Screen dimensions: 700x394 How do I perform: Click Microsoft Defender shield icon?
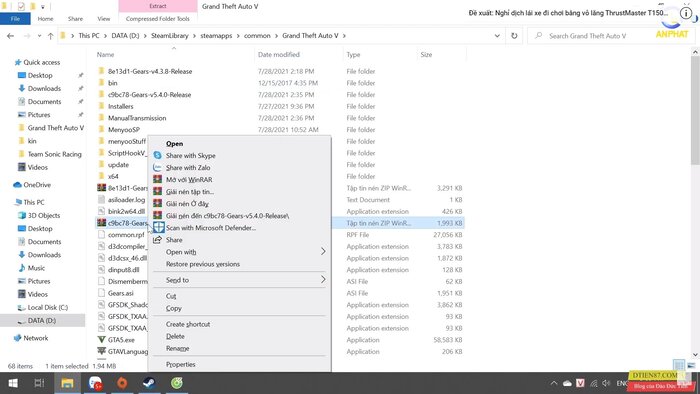pos(158,228)
